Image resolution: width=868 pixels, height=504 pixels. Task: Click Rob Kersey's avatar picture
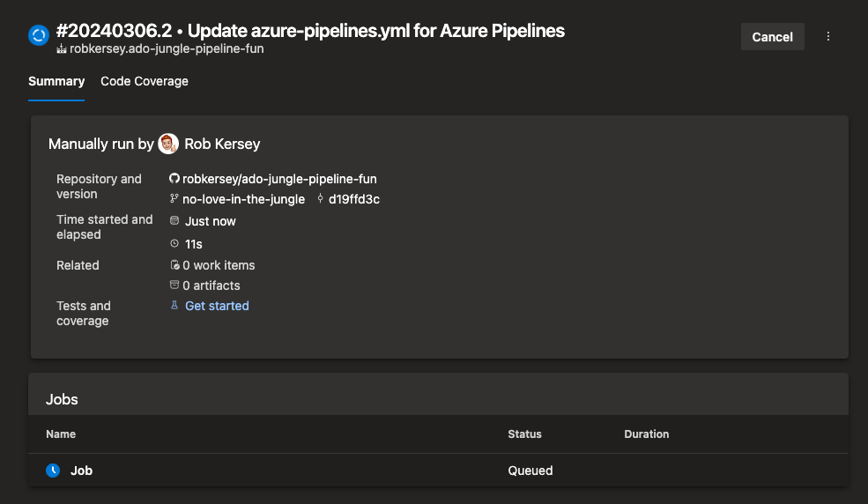168,144
